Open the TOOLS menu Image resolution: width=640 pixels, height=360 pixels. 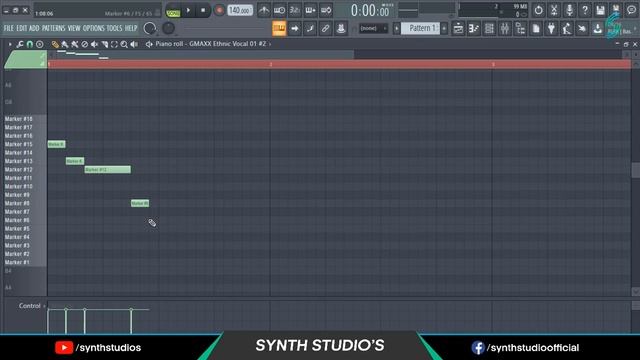pos(114,28)
